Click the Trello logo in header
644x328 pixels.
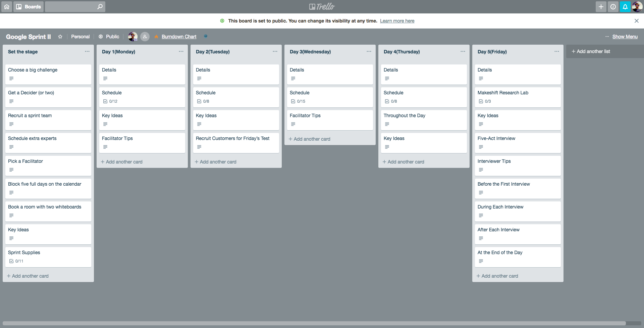(322, 7)
